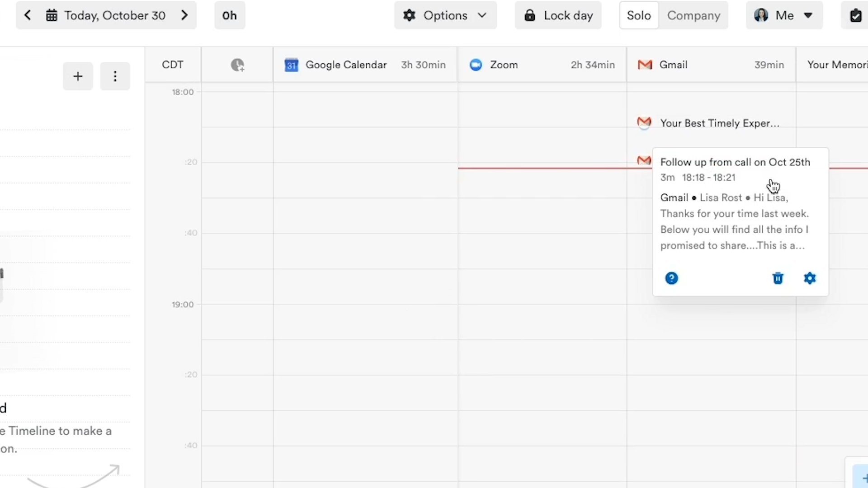The height and width of the screenshot is (488, 868).
Task: Click the clipboard icon in the top right corner
Action: 856,15
